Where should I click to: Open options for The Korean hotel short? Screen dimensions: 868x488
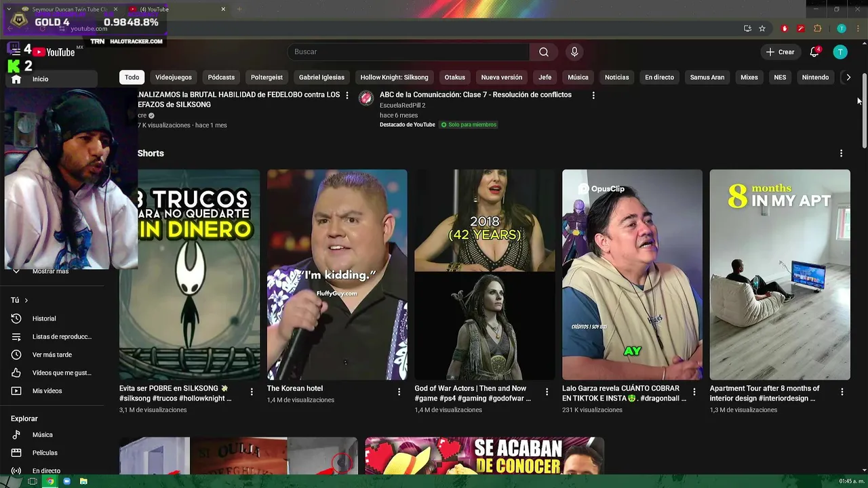point(399,392)
